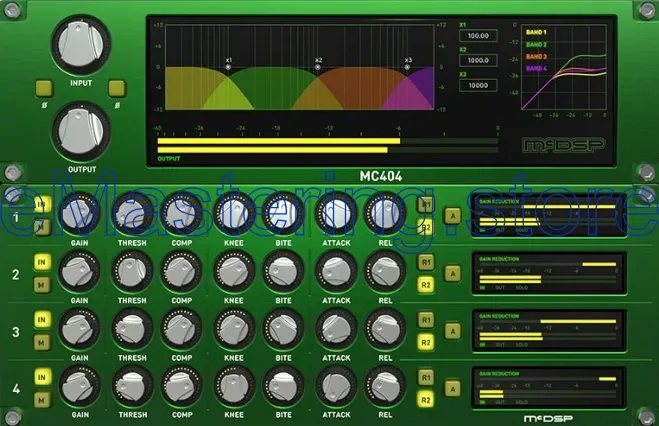The image size is (659, 426).
Task: Click the BAND 1 legend label
Action: (536, 32)
